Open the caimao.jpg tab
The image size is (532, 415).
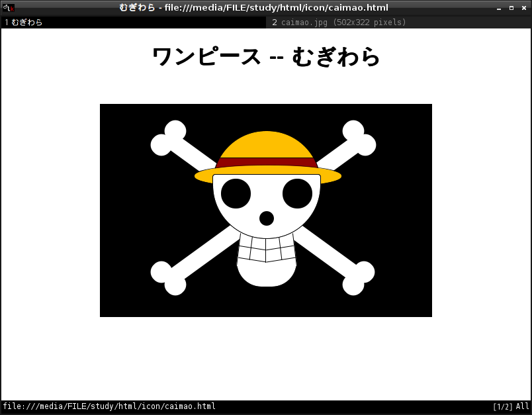(x=398, y=23)
